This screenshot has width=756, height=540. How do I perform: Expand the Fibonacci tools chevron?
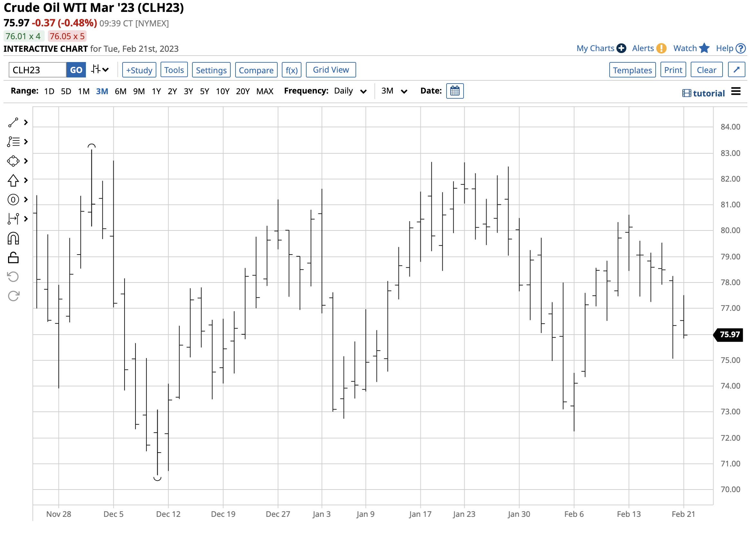point(26,142)
